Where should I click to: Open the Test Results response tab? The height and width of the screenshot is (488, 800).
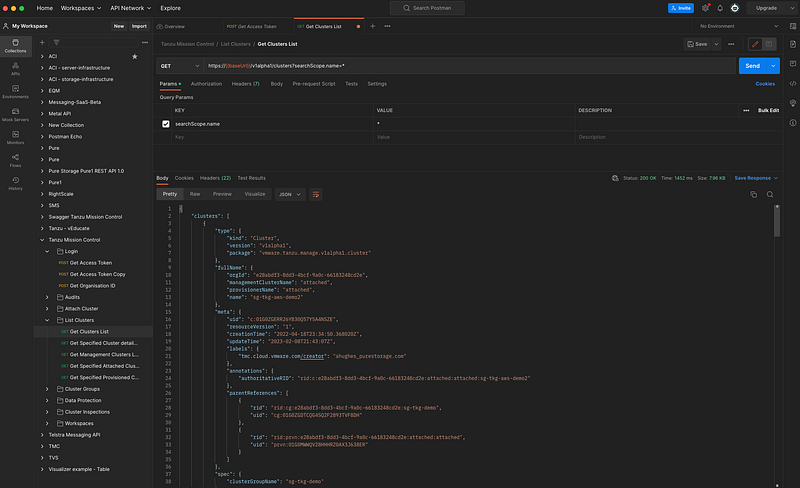(x=252, y=178)
